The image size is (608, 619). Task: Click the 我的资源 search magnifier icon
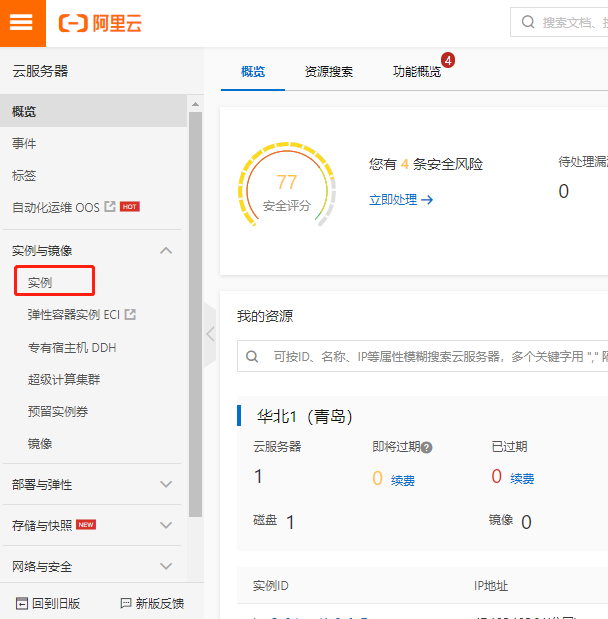click(252, 356)
